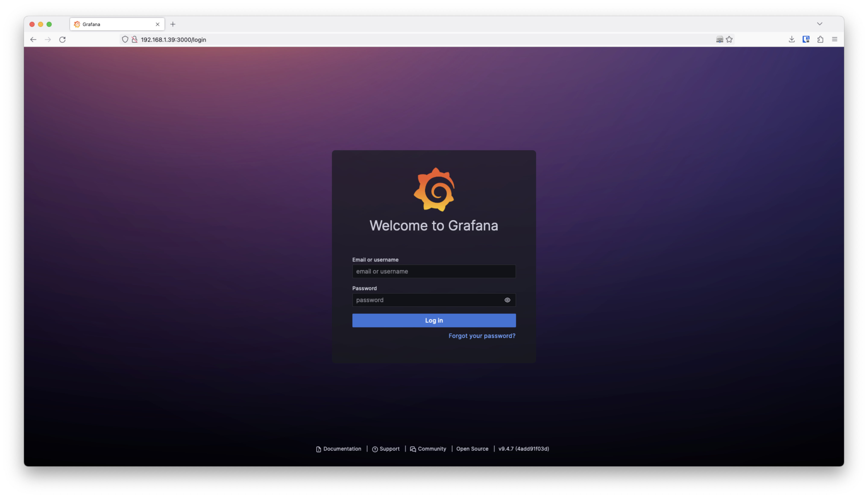Click the green maximize traffic light
The image size is (868, 498).
coord(49,24)
